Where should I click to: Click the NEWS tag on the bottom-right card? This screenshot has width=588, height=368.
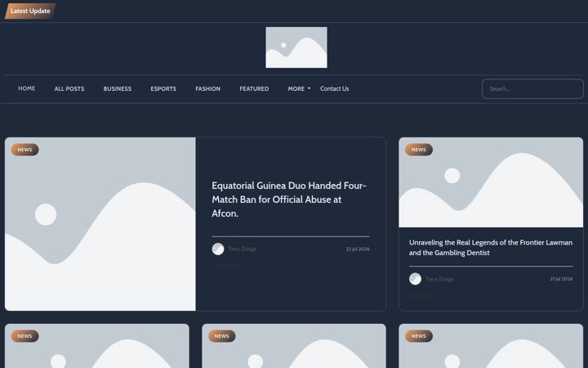(418, 336)
